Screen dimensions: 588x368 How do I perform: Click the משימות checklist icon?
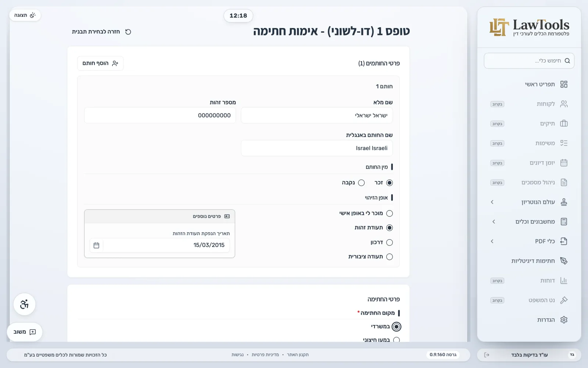pyautogui.click(x=564, y=143)
